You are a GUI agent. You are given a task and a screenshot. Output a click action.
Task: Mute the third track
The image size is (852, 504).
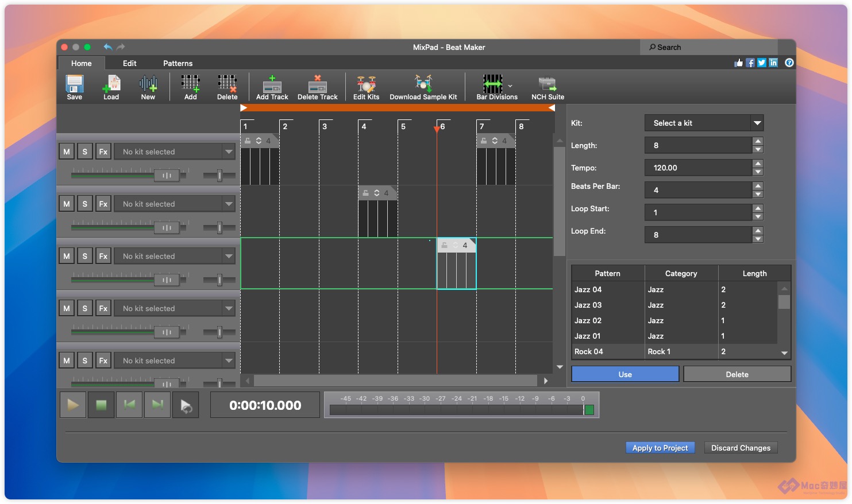coord(67,256)
